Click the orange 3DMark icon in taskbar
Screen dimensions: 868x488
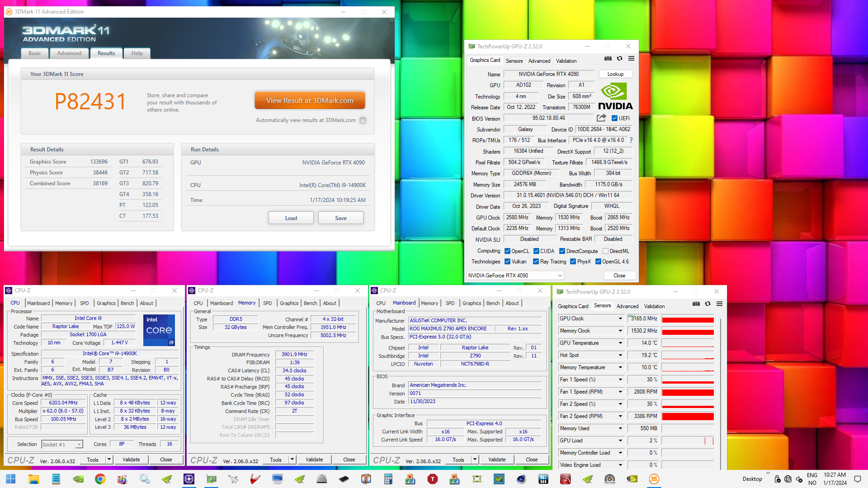(x=654, y=479)
